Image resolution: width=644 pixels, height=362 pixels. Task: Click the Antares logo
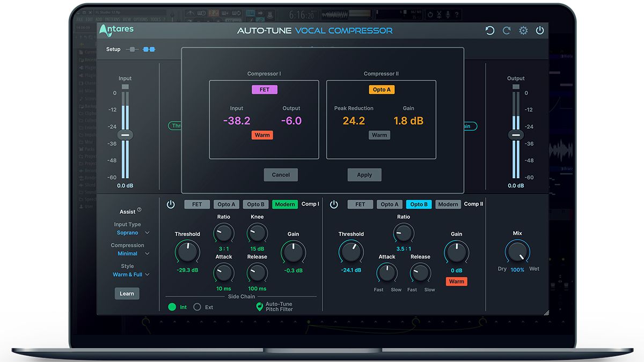click(x=116, y=30)
